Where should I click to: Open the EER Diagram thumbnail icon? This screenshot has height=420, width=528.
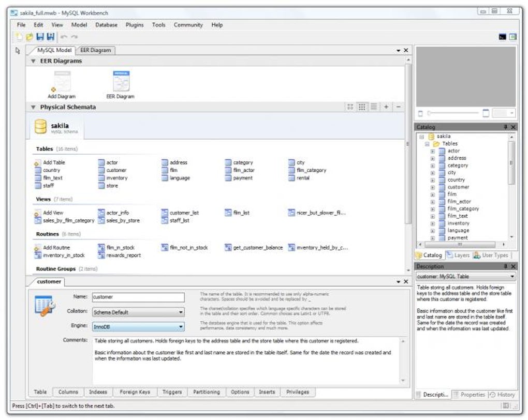click(121, 82)
